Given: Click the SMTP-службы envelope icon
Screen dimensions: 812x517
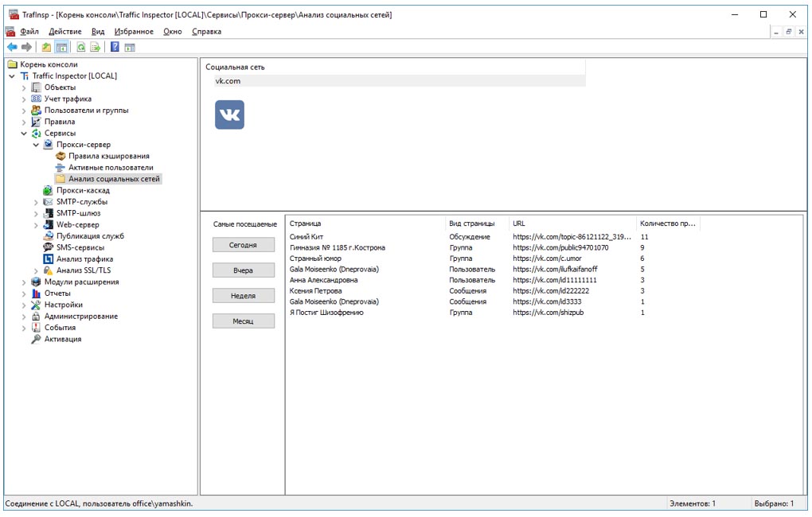Looking at the screenshot, I should click(48, 202).
